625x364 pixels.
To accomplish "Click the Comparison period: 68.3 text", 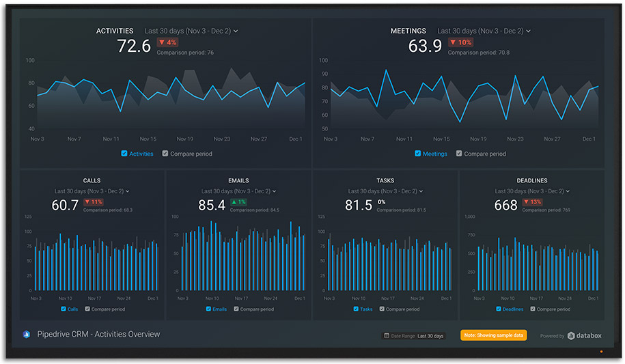I will 108,210.
